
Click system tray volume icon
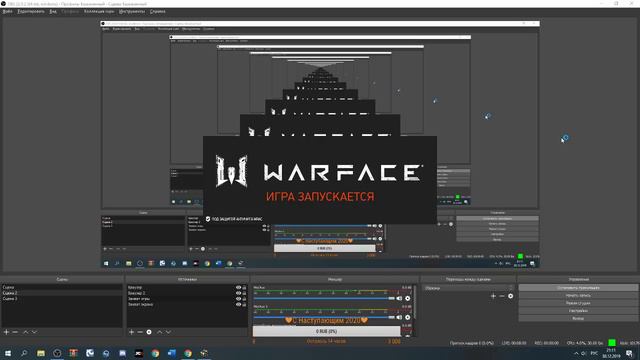[584, 353]
